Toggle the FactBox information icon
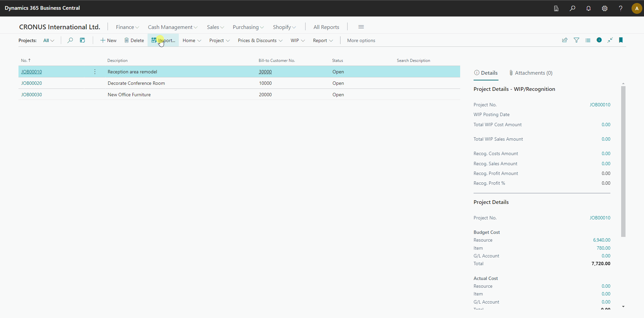Image resolution: width=644 pixels, height=318 pixels. 599,40
